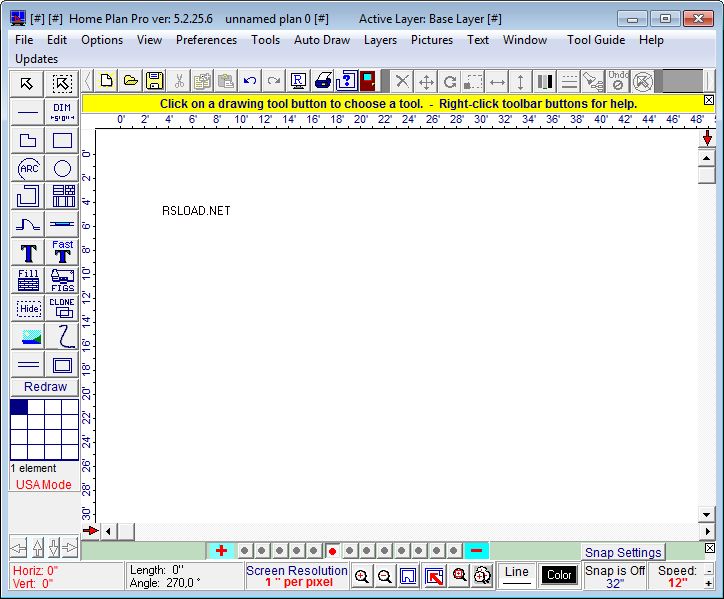Open the Auto Draw menu
This screenshot has height=599, width=724.
[322, 40]
